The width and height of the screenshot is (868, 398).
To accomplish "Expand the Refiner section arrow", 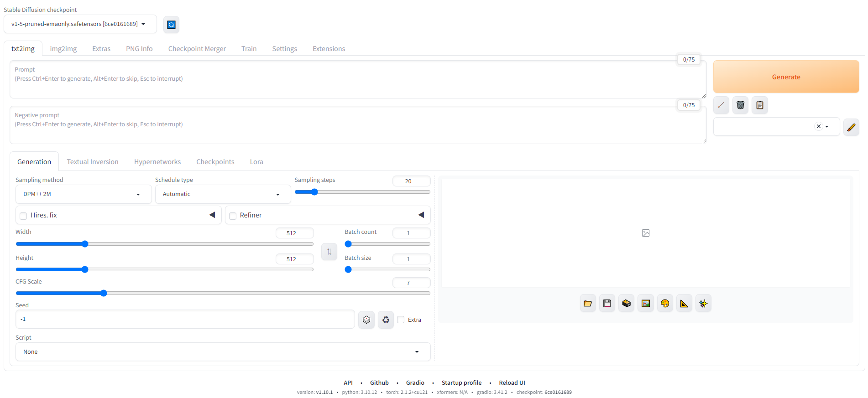I will pos(421,215).
